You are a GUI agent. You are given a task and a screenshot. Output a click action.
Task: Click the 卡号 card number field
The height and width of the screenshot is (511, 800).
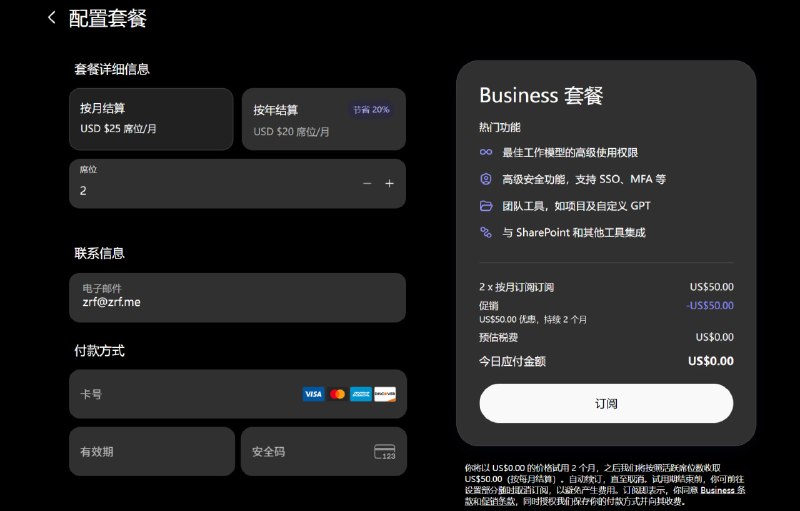(238, 394)
